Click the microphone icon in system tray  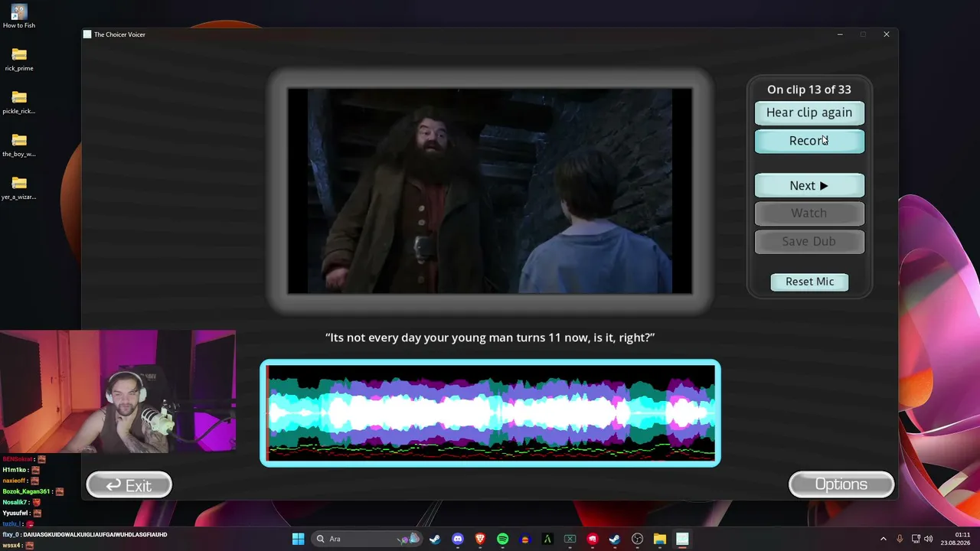click(900, 539)
